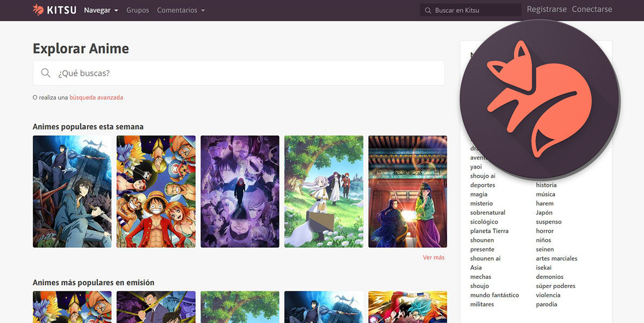Browse the shounen category
644x323 pixels.
coord(482,240)
